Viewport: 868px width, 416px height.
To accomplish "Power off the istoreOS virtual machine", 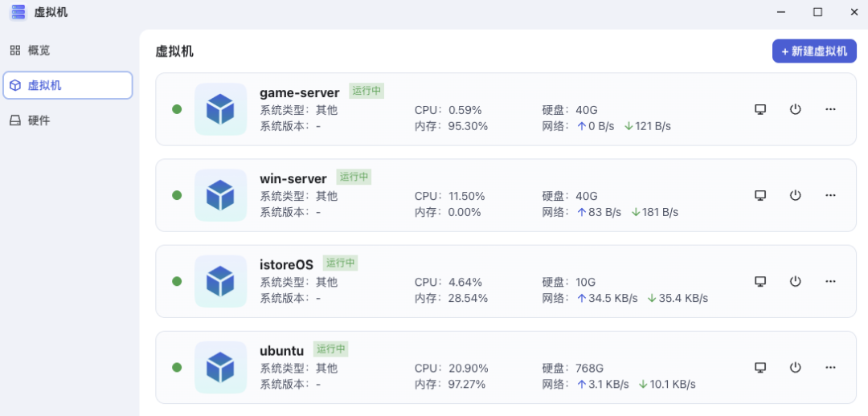I will coord(795,281).
